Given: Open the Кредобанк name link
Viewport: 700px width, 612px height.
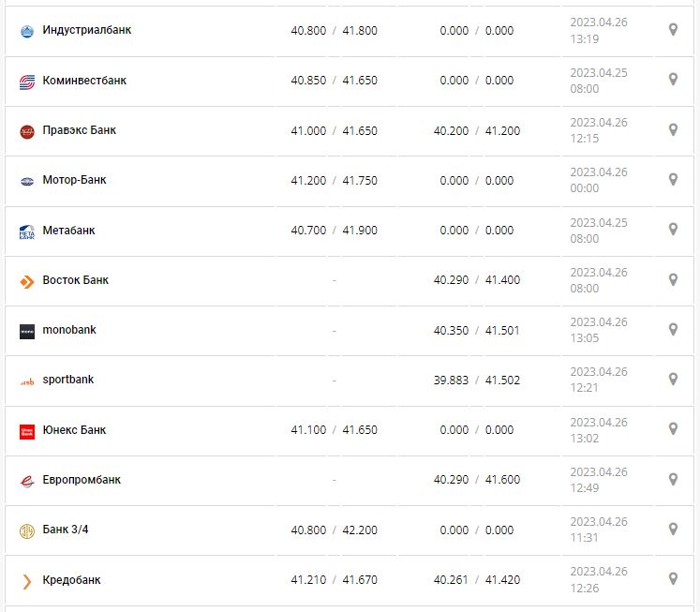Looking at the screenshot, I should pos(72,580).
